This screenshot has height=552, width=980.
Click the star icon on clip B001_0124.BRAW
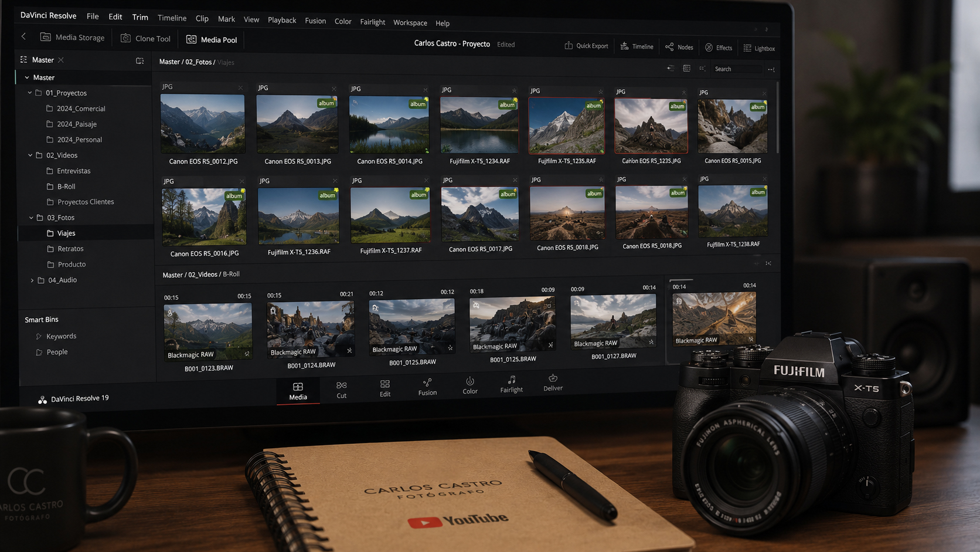point(349,351)
